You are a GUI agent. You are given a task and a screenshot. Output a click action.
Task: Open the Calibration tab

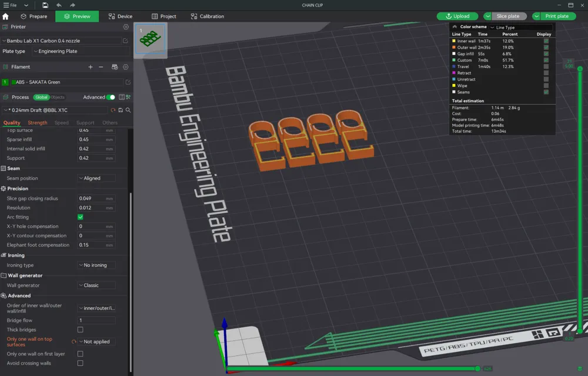208,16
